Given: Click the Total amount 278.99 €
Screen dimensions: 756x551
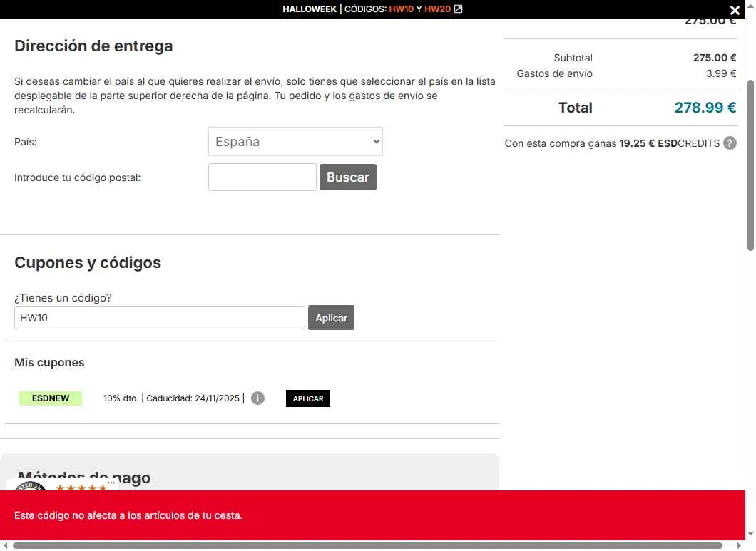Looking at the screenshot, I should point(705,108).
